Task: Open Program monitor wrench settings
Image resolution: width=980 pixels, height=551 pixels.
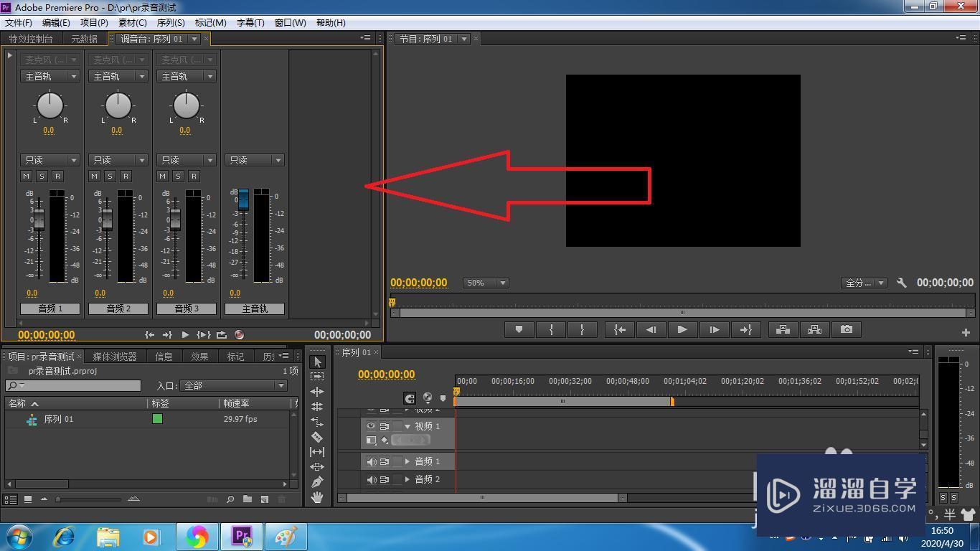Action: (902, 283)
